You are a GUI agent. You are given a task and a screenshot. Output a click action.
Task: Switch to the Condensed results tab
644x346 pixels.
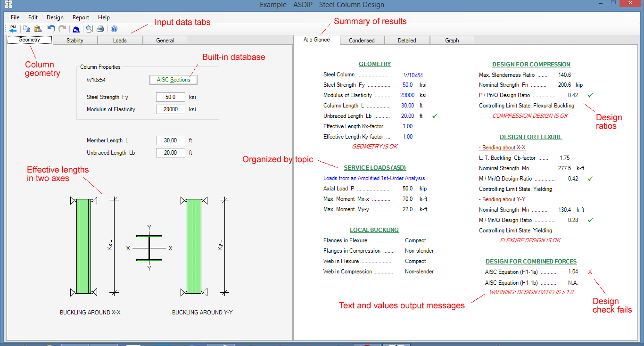click(362, 41)
